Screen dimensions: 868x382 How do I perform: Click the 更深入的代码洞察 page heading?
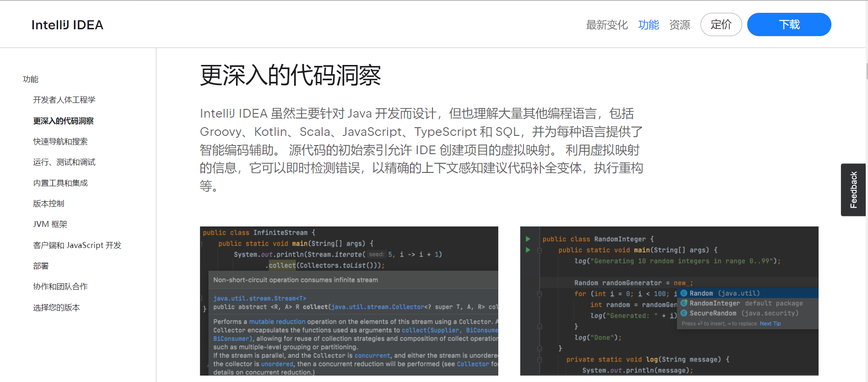(290, 75)
